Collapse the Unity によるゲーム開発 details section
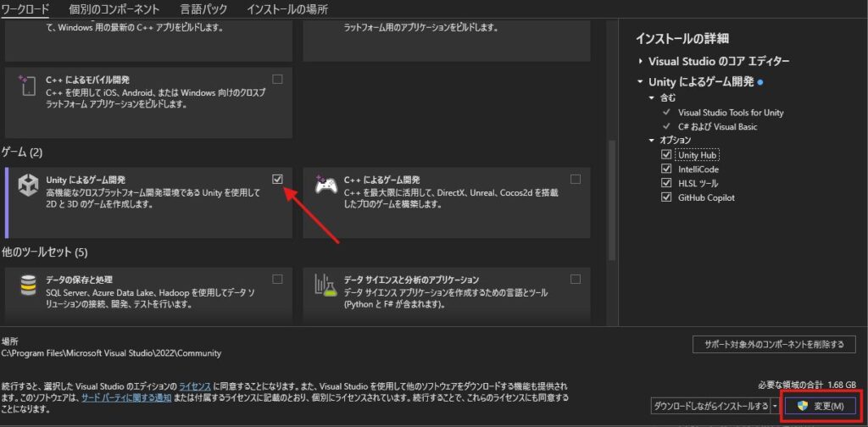This screenshot has width=868, height=427. 641,82
